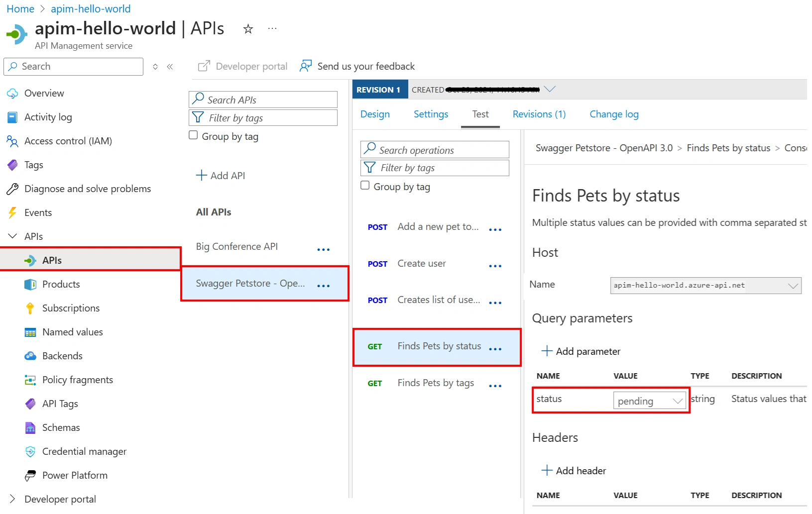
Task: Click the favorite star icon beside the title
Action: [x=248, y=29]
